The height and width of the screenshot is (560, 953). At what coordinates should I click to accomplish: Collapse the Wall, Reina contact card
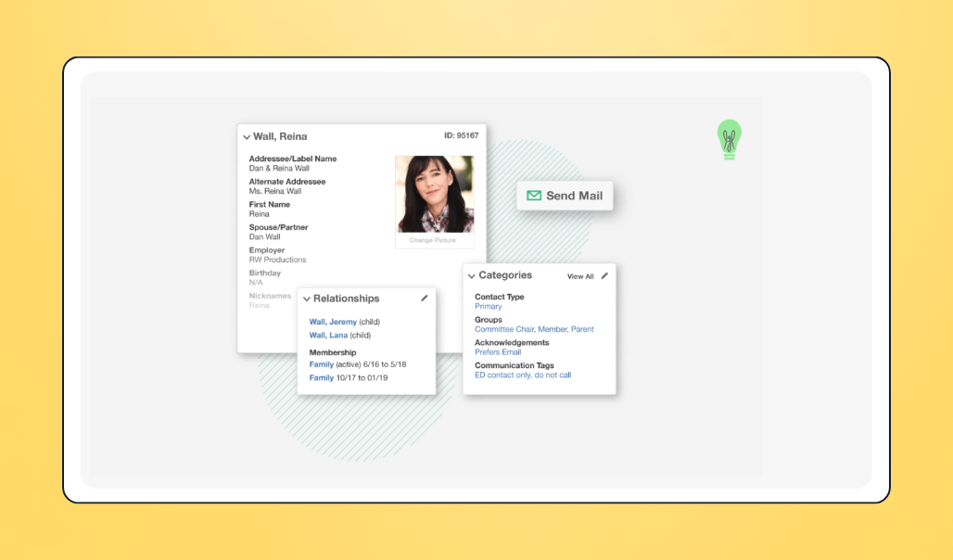[x=247, y=137]
